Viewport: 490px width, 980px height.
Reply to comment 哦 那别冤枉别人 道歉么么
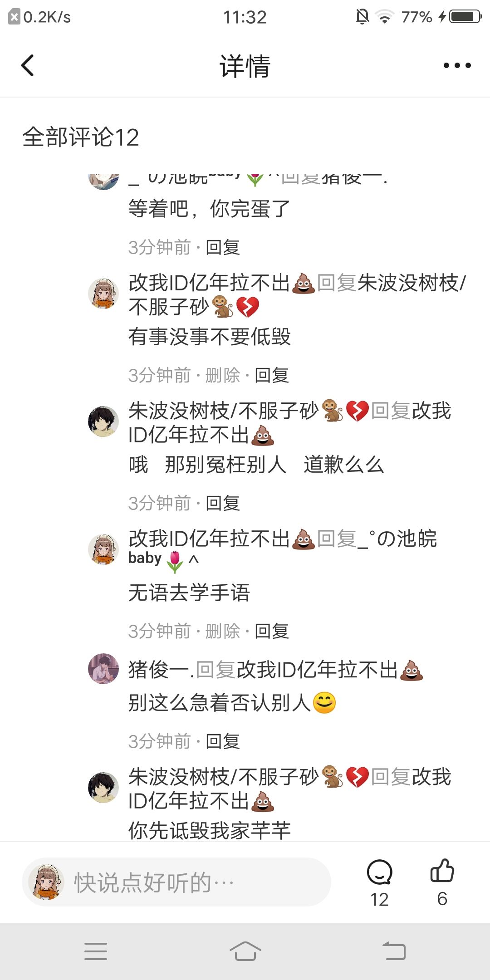click(x=222, y=503)
